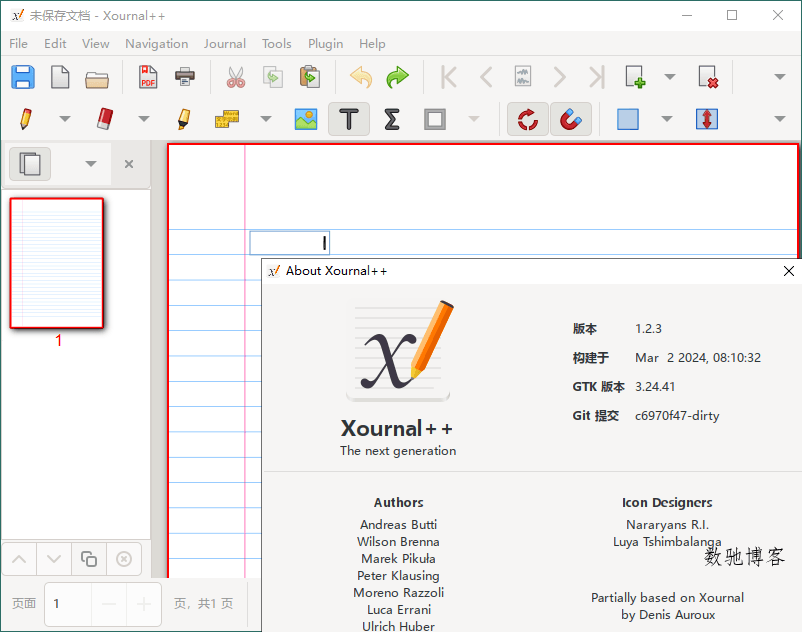802x632 pixels.
Task: Open the Edit menu
Action: [x=55, y=43]
